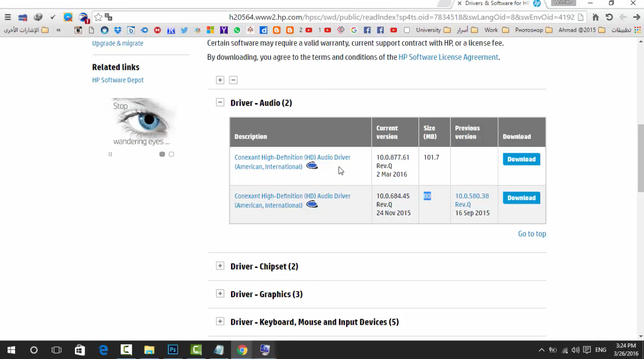Open the Twitter bookmark
This screenshot has height=359, width=644.
click(x=184, y=30)
